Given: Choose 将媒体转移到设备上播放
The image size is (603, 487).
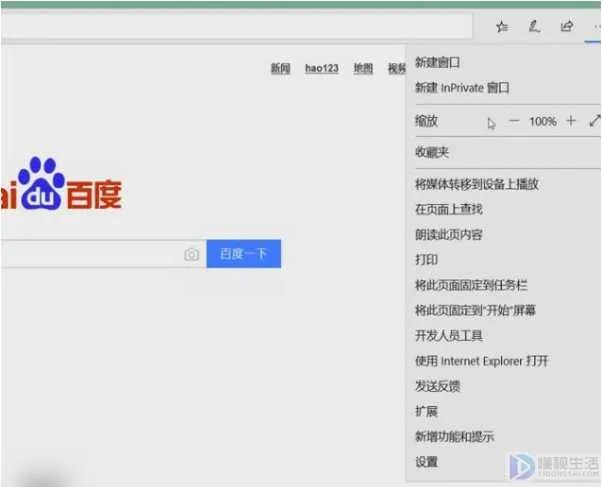Looking at the screenshot, I should click(476, 184).
